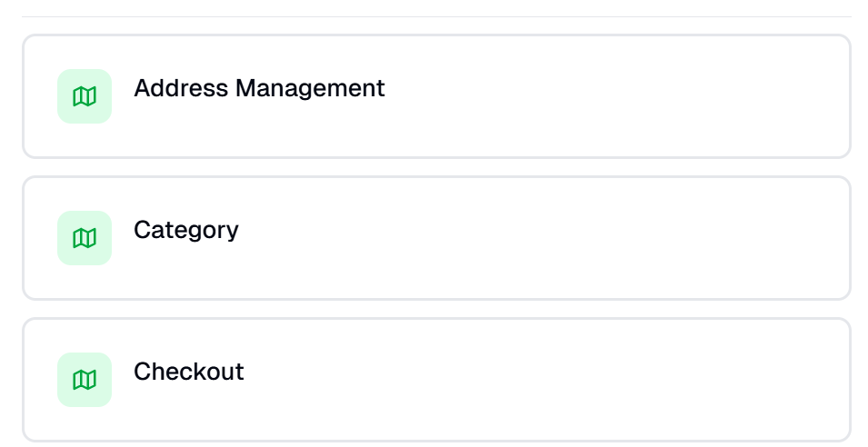Open the Category title link
The image size is (868, 447).
coord(185,230)
